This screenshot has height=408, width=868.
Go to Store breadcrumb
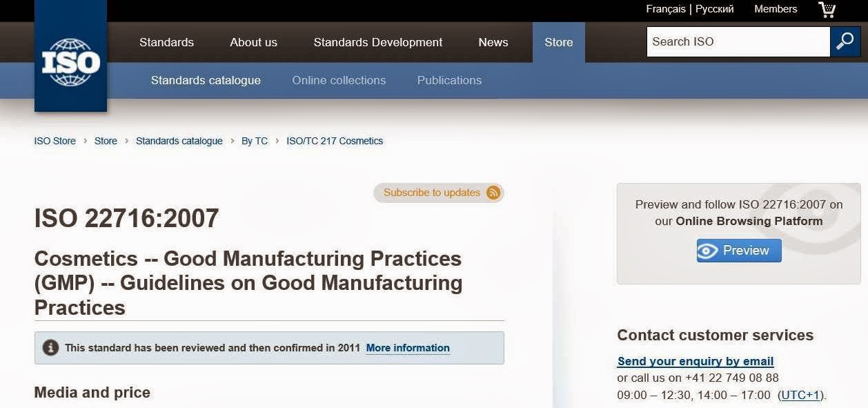pyautogui.click(x=106, y=141)
